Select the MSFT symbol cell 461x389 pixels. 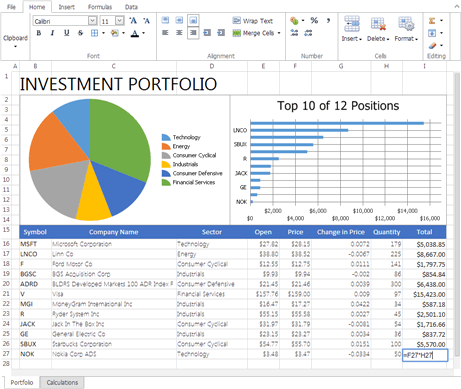coord(35,244)
